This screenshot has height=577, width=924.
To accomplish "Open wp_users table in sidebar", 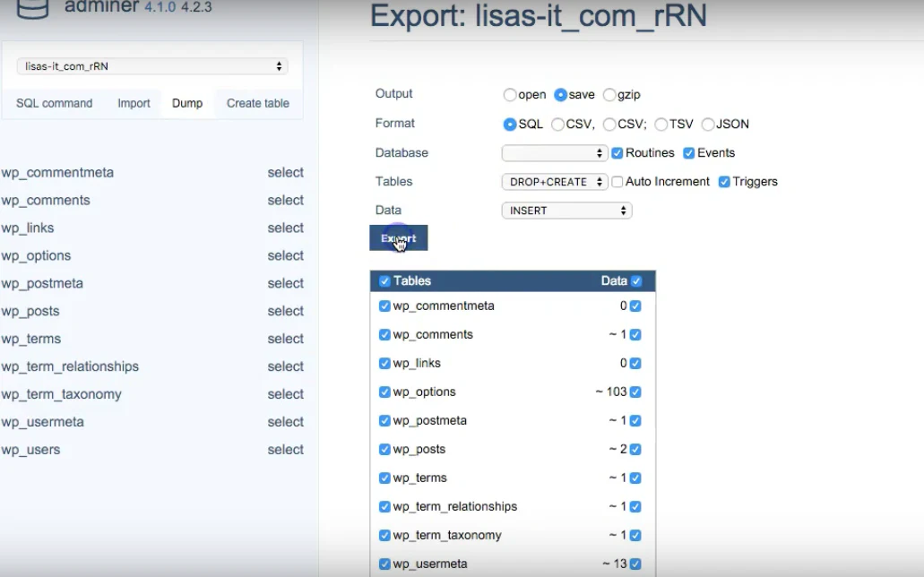I will pyautogui.click(x=30, y=450).
